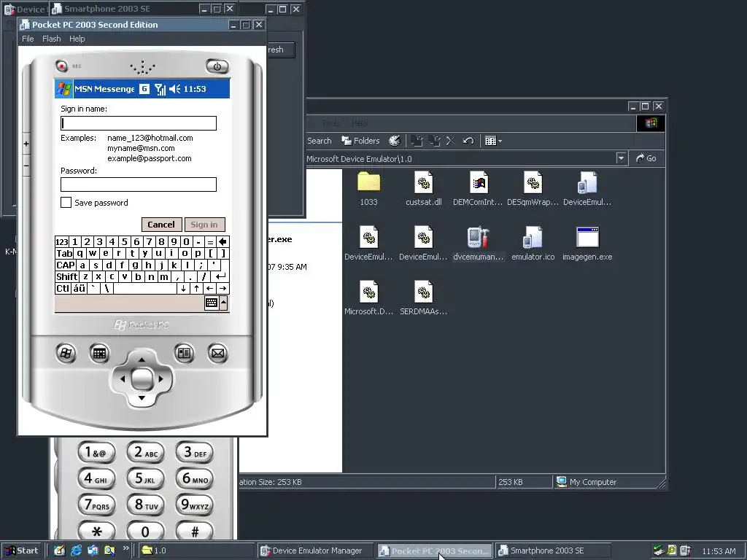This screenshot has height=560, width=747.
Task: Click the Start hardware button on the Pocket PC
Action: point(66,354)
